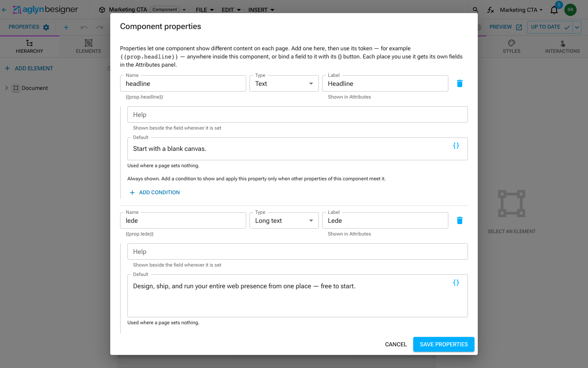Screen dimensions: 588x368
Task: Expand the Document tree node
Action: [7, 88]
